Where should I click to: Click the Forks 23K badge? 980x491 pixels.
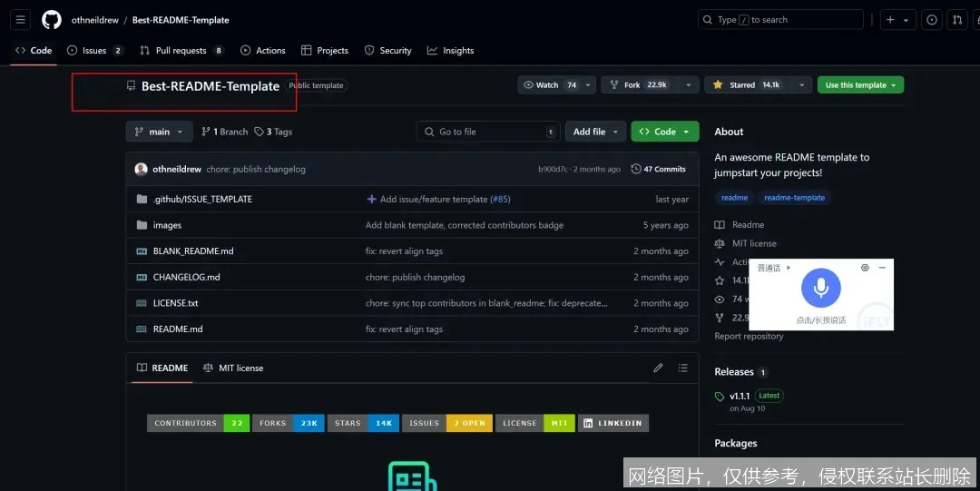point(289,423)
